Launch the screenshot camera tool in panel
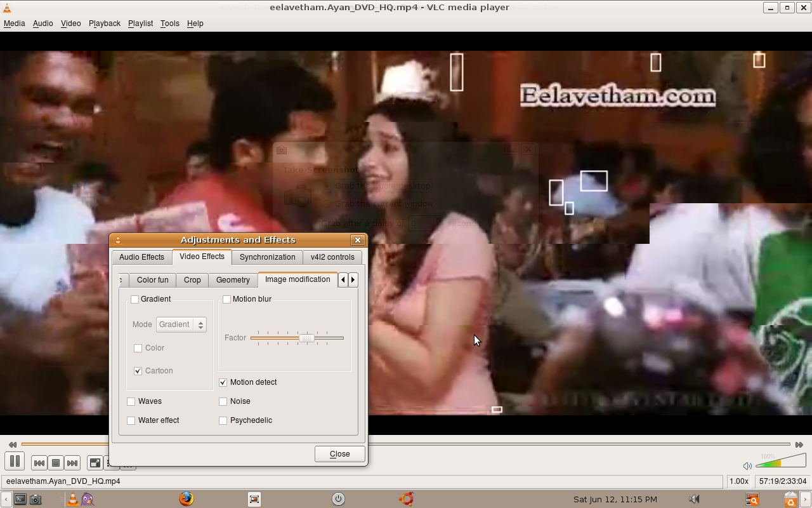This screenshot has height=508, width=812. pos(36,499)
